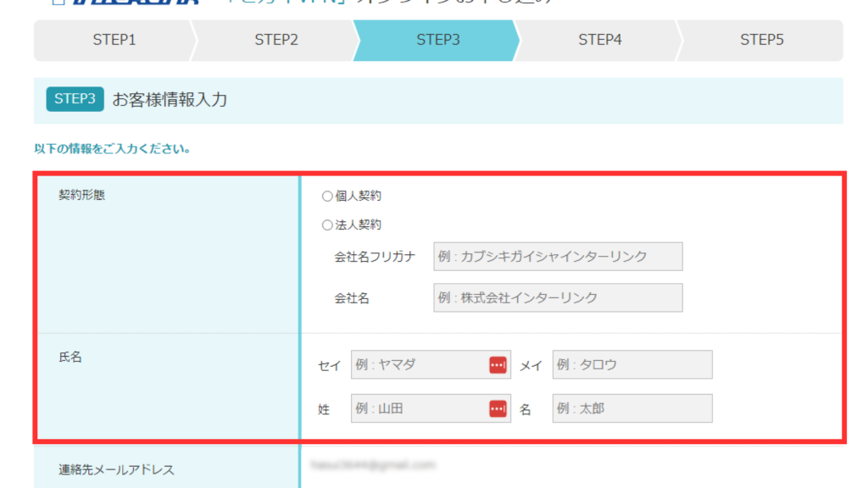
Task: Click the STEP3 badge beside お客様情報入力
Action: (x=75, y=99)
